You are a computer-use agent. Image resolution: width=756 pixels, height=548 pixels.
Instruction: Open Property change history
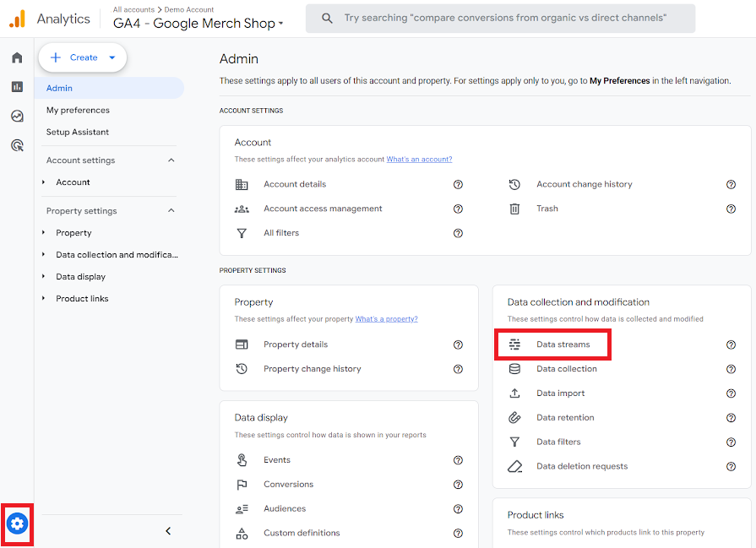pos(312,369)
